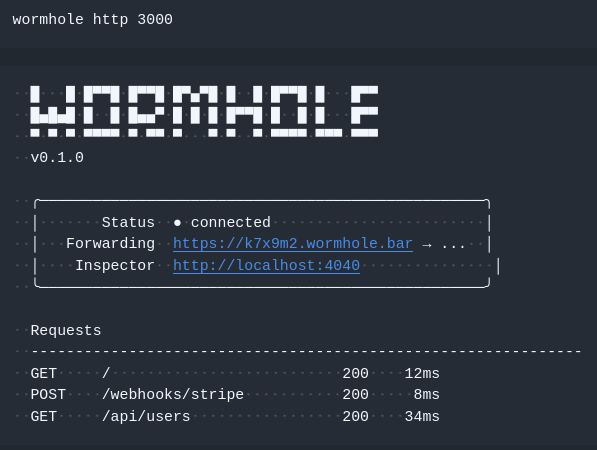This screenshot has width=597, height=450.
Task: Click the 'connected' status text
Action: [x=231, y=222]
